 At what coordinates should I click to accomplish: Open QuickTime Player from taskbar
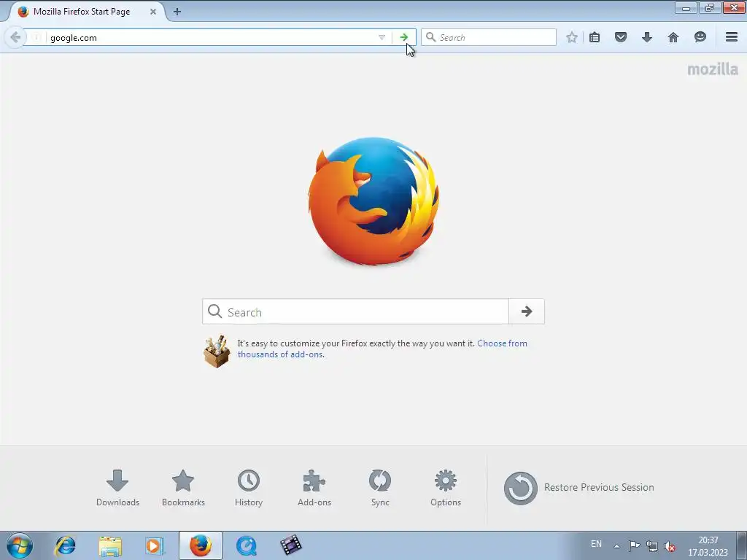click(247, 545)
